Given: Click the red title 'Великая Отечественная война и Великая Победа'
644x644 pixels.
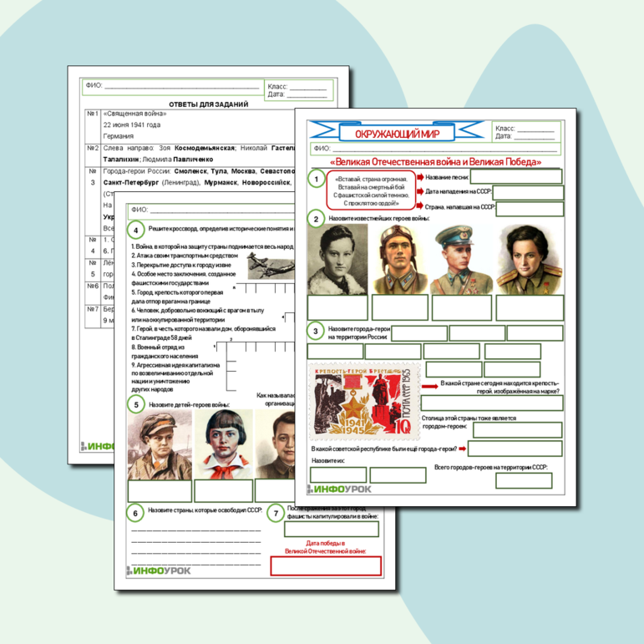Looking at the screenshot, I should point(435,161).
